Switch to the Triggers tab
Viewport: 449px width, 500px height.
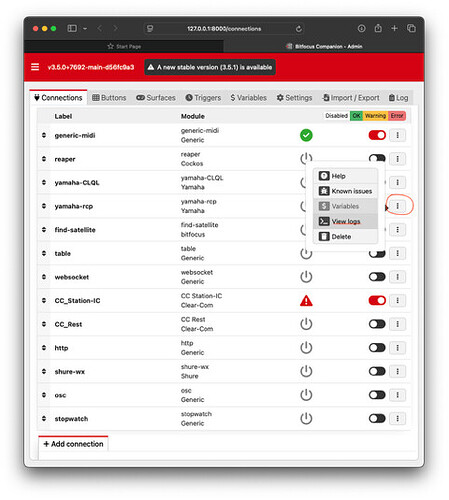point(203,98)
